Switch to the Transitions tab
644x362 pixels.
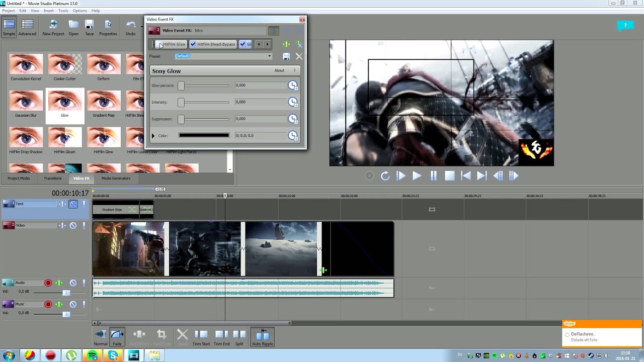pos(52,178)
